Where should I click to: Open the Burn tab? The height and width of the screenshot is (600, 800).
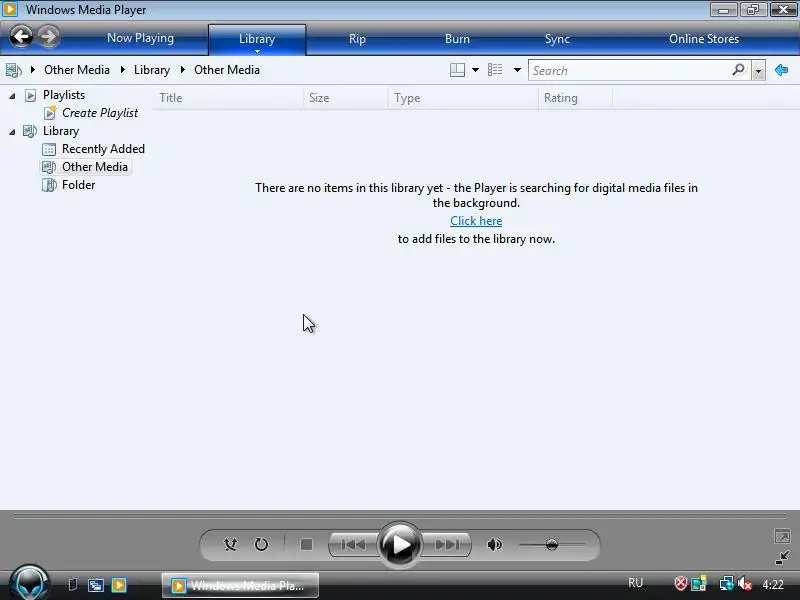coord(457,39)
